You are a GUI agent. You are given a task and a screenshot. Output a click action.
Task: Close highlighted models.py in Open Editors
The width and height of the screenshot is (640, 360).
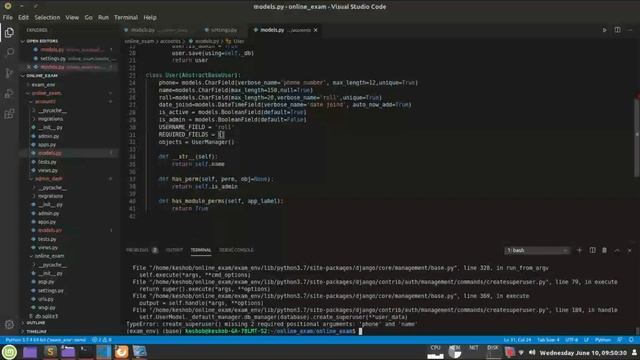29,67
